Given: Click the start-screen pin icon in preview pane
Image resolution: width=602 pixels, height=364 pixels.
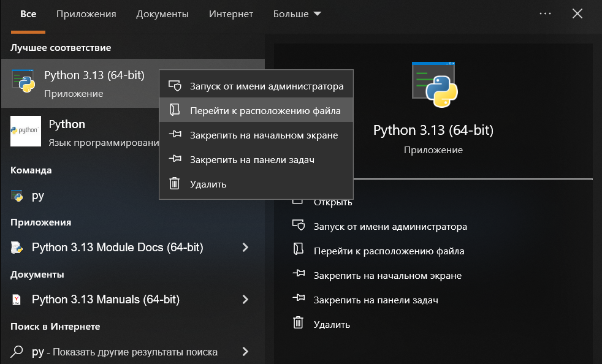Looking at the screenshot, I should coord(299,274).
